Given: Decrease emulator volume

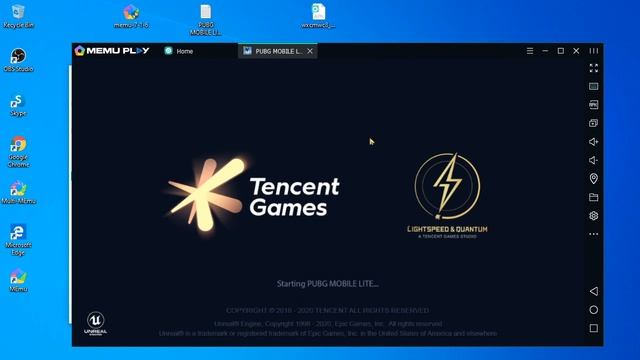Looking at the screenshot, I should coord(594,160).
